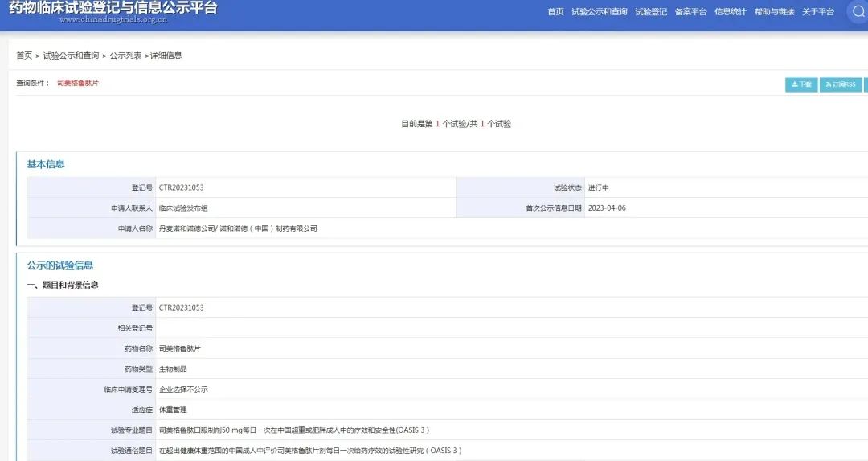
Task: Click the 司美格鲁肽片 query condition text
Action: pyautogui.click(x=78, y=83)
